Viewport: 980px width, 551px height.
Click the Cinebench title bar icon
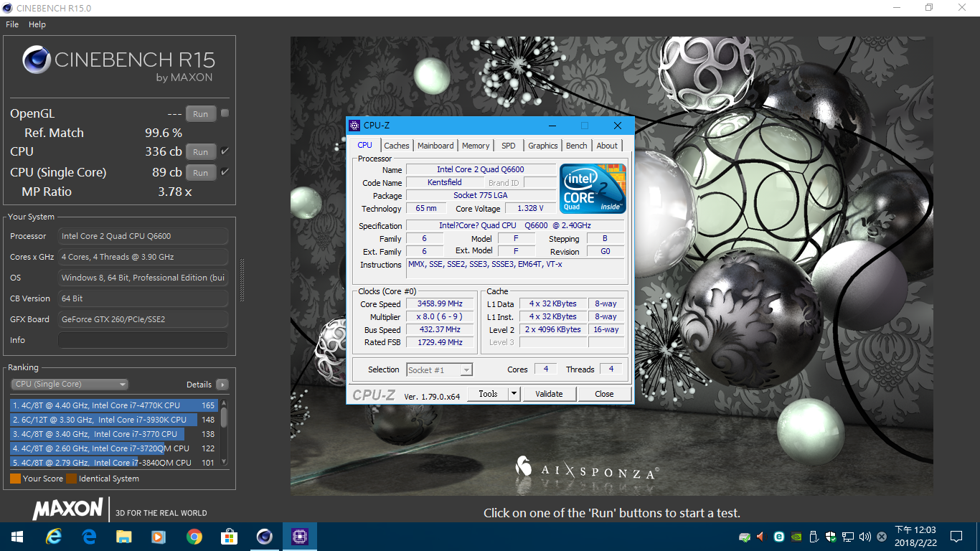(x=8, y=8)
